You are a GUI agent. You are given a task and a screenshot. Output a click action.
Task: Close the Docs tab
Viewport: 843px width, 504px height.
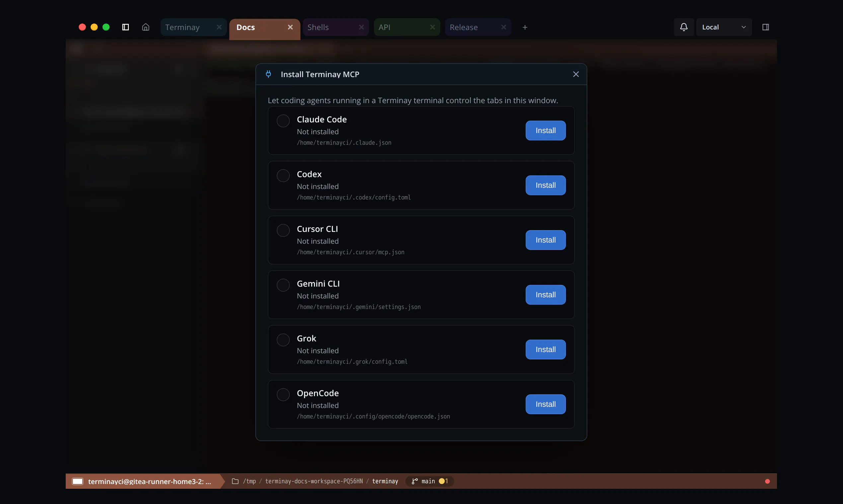click(x=290, y=27)
